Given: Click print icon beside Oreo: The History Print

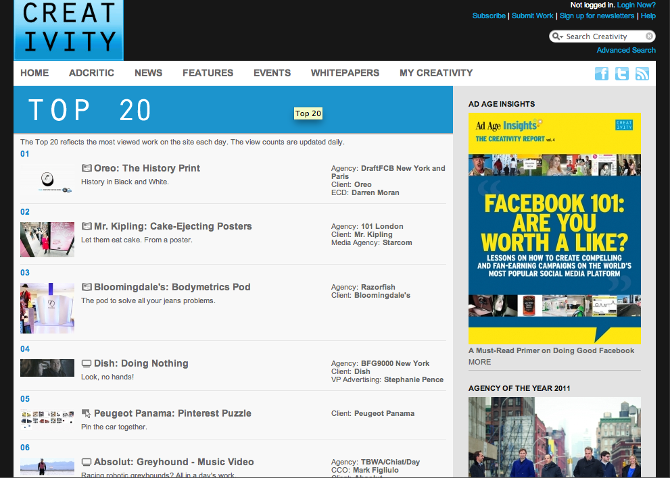Looking at the screenshot, I should [86, 168].
